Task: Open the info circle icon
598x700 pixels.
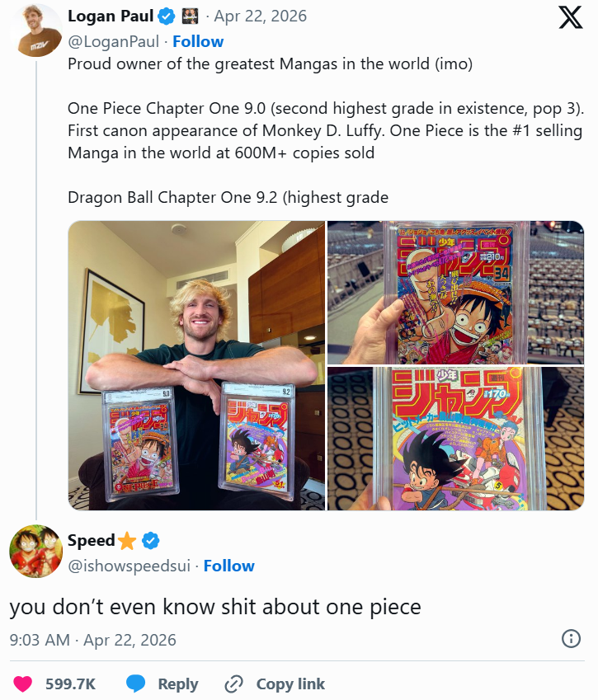Action: click(x=571, y=638)
